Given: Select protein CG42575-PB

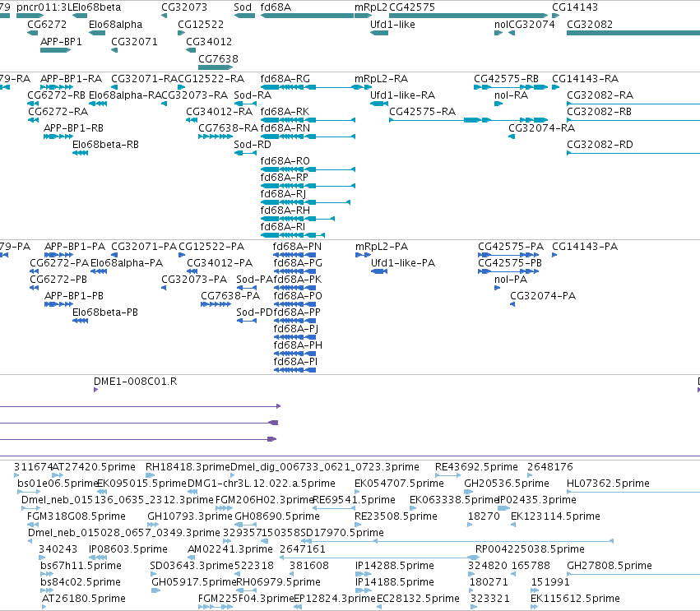Looking at the screenshot, I should click(510, 263).
